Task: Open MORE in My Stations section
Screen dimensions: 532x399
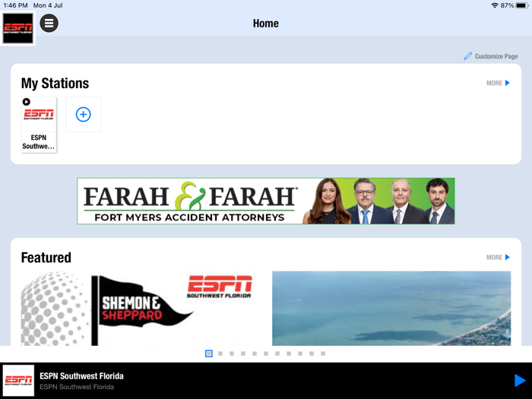Action: tap(498, 83)
